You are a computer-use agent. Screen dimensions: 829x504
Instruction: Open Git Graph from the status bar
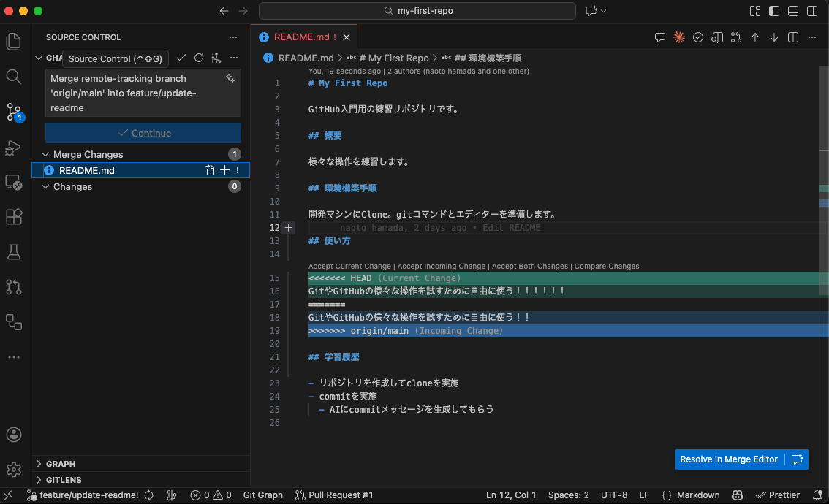(x=262, y=495)
